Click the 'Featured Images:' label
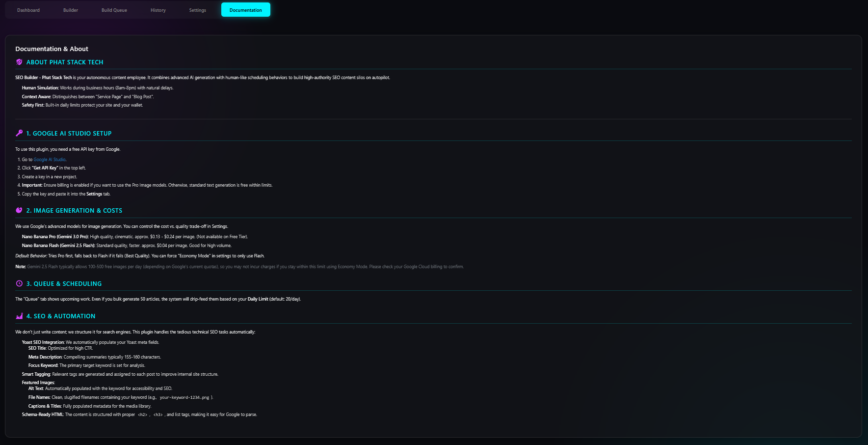Image resolution: width=868 pixels, height=445 pixels. tap(38, 383)
